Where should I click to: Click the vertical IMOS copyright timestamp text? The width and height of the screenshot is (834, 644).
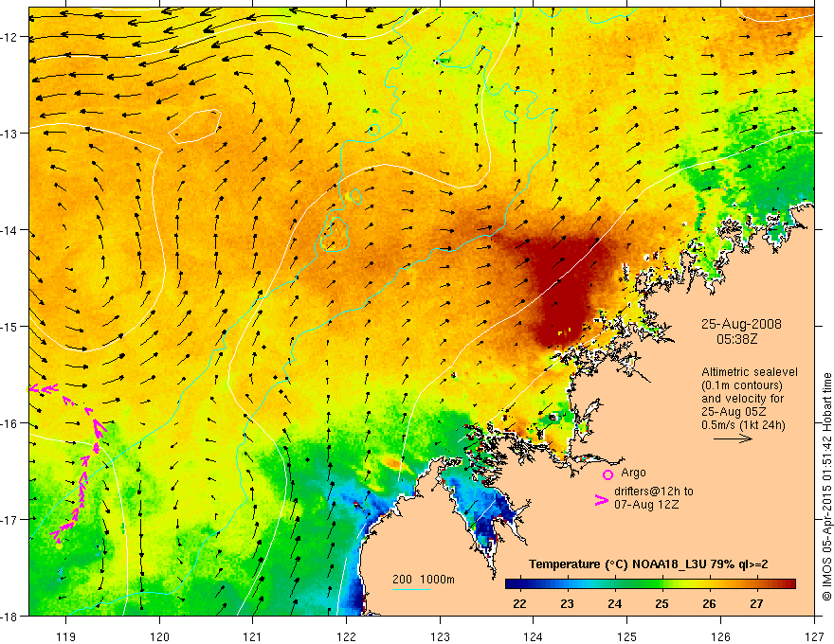click(x=826, y=487)
